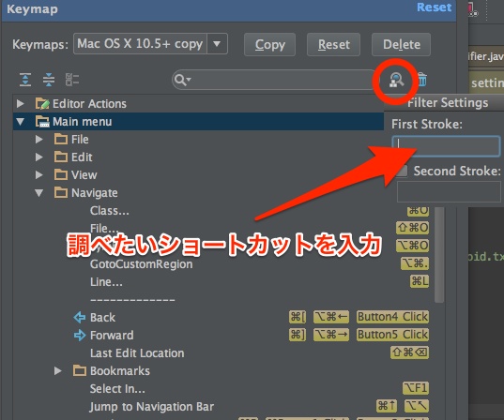Click the Bookmarks folder icon
Viewport: 504px width, 420px height.
80,370
